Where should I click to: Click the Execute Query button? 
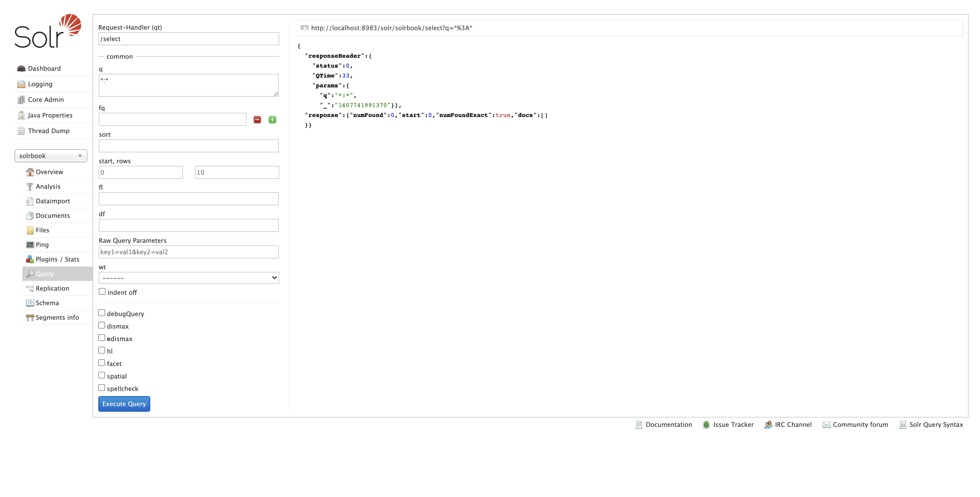[x=124, y=404]
